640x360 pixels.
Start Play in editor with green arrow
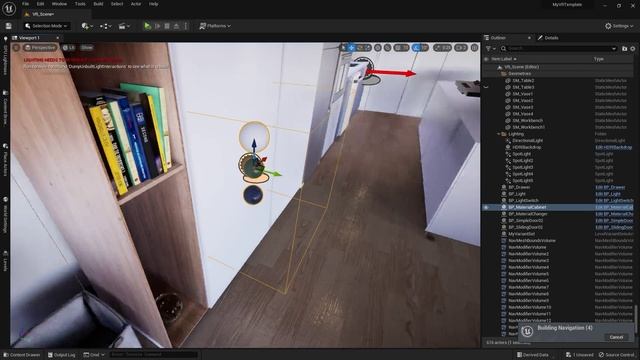147,26
